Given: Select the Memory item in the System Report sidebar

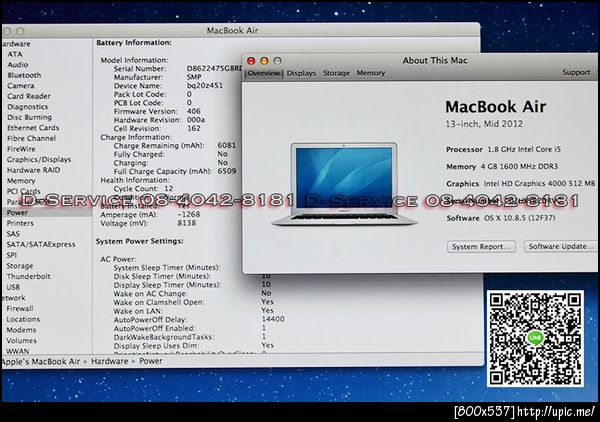Looking at the screenshot, I should [21, 181].
